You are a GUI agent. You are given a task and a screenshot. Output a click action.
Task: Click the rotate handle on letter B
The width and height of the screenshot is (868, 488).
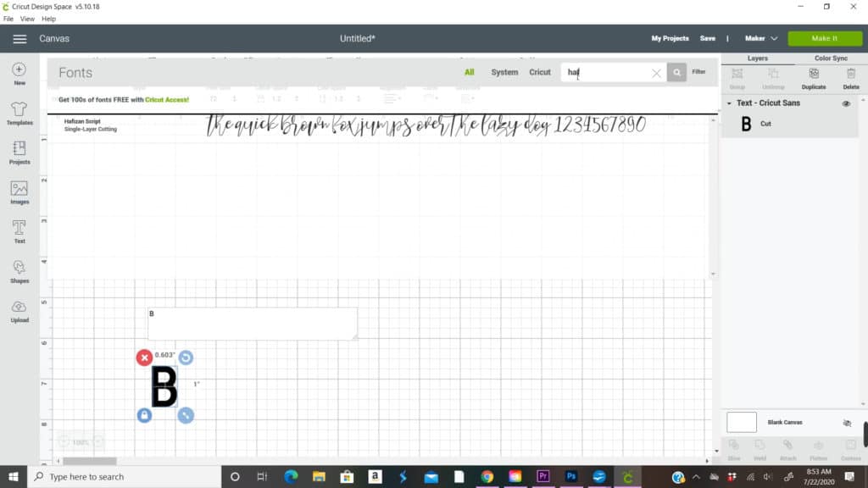pyautogui.click(x=186, y=358)
